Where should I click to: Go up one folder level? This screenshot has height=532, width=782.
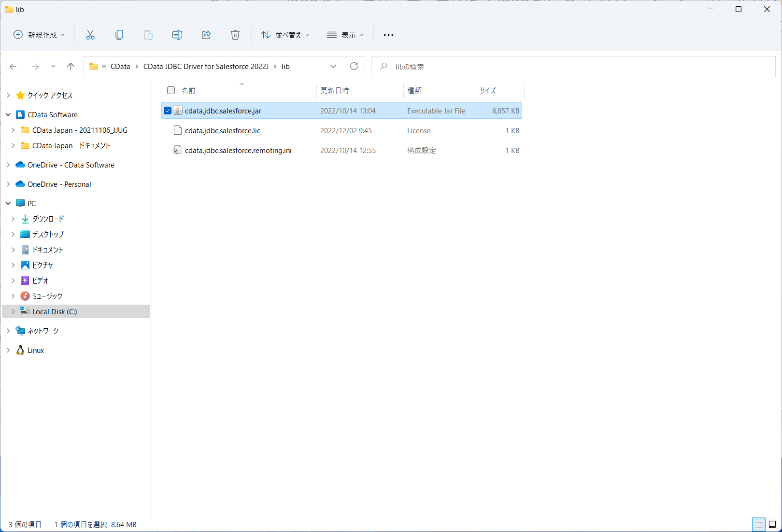(71, 67)
